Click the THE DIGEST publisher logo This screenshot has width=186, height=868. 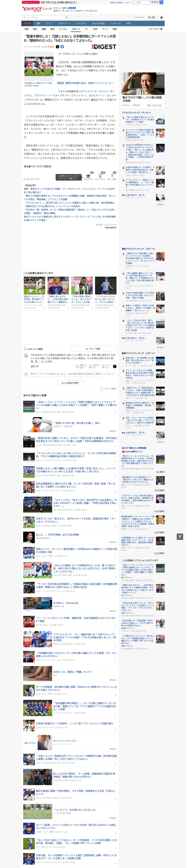104,47
